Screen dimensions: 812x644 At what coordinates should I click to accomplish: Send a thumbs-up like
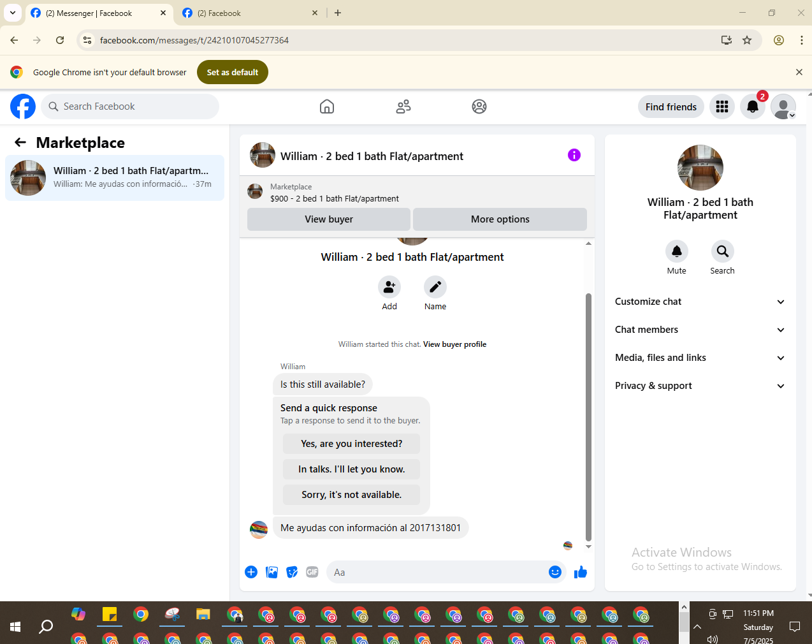[x=581, y=572]
